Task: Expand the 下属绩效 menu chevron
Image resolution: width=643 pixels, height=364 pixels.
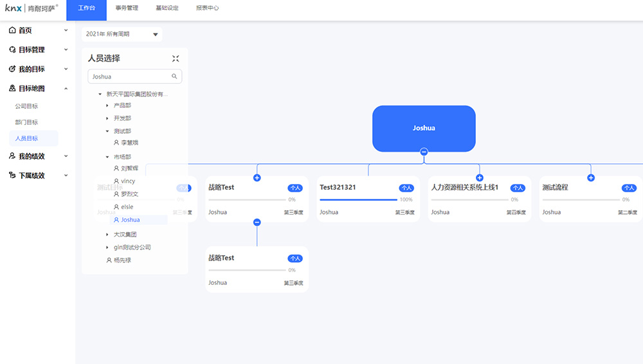Action: coord(66,175)
